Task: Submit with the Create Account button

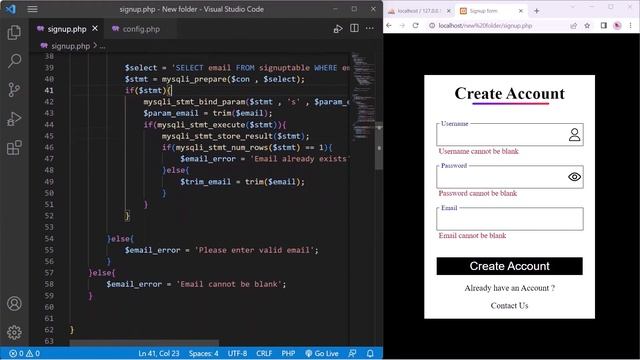Action: click(x=509, y=266)
